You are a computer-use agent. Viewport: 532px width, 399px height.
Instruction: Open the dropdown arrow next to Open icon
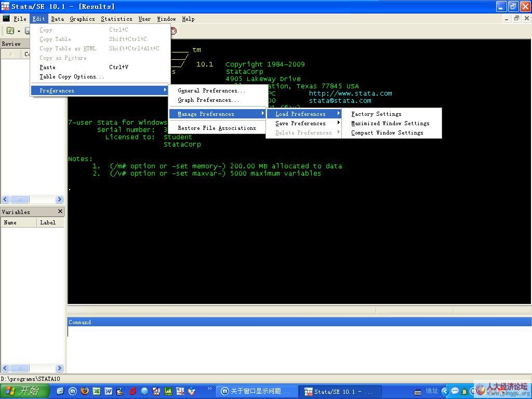[x=19, y=31]
